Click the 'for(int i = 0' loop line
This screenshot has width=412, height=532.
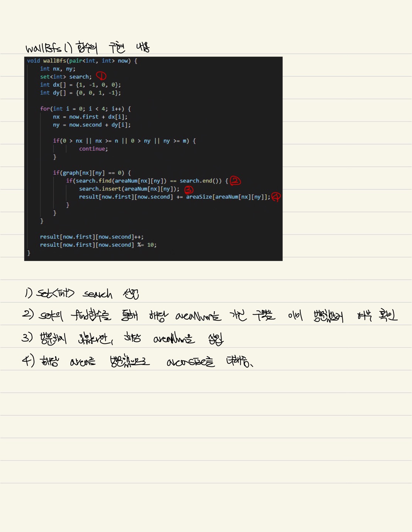click(85, 109)
